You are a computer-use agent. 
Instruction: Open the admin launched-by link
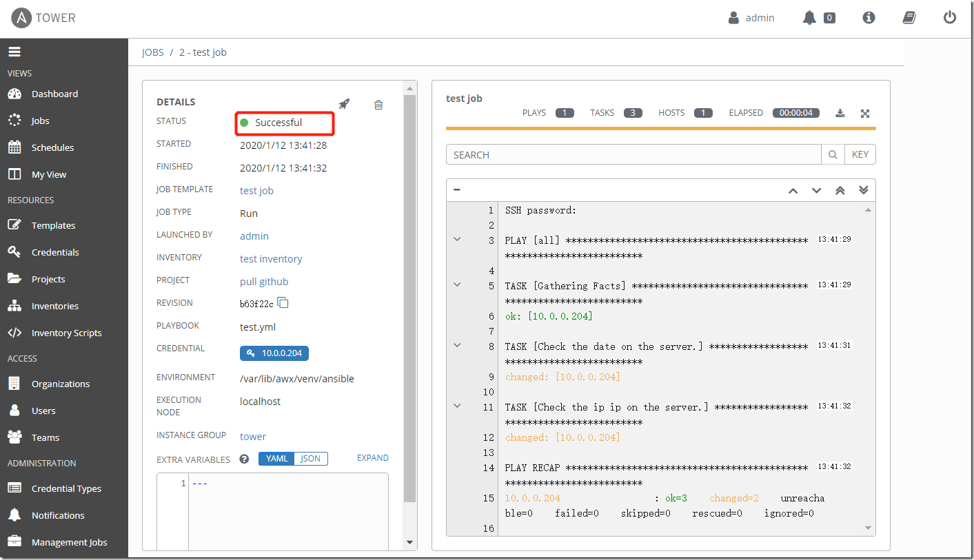pyautogui.click(x=254, y=236)
